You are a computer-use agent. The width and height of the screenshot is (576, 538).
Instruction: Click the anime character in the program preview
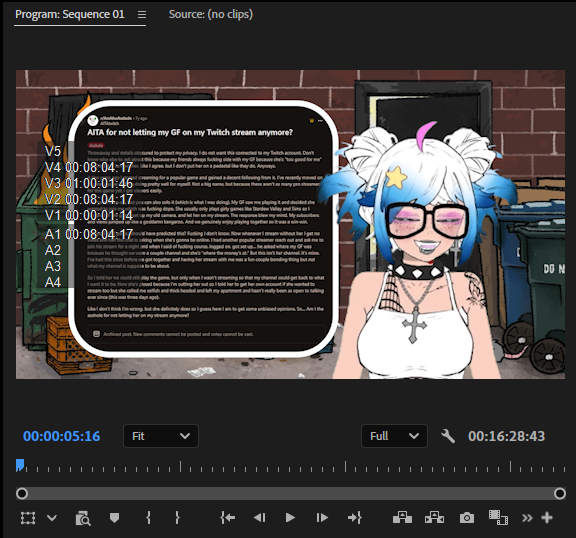[x=419, y=253]
